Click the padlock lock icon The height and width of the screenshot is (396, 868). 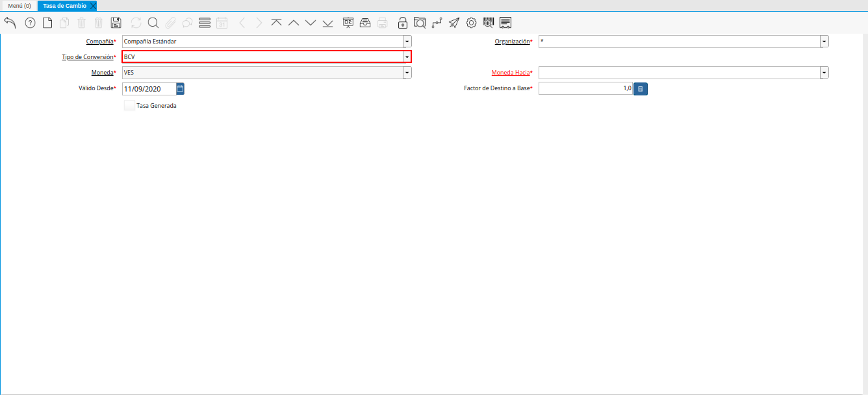click(403, 23)
